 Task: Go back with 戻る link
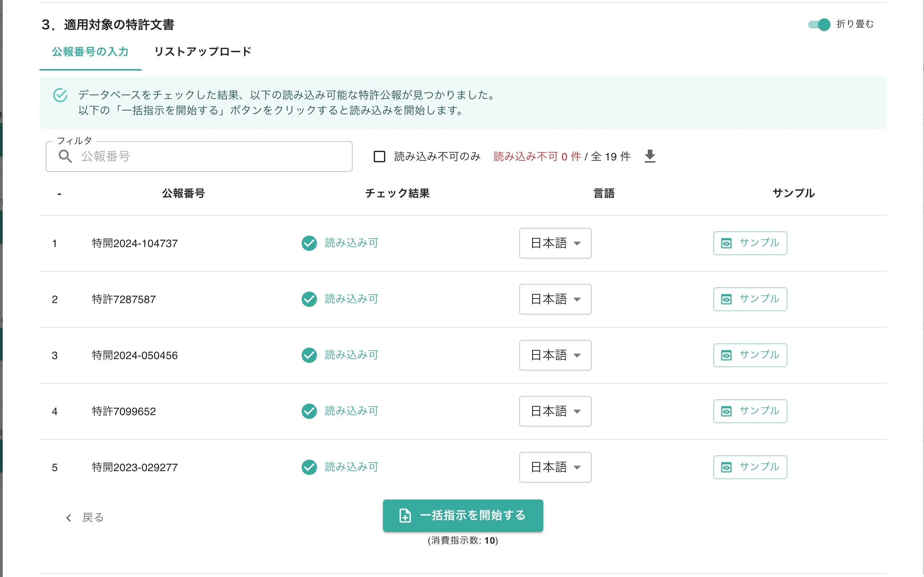pyautogui.click(x=84, y=518)
